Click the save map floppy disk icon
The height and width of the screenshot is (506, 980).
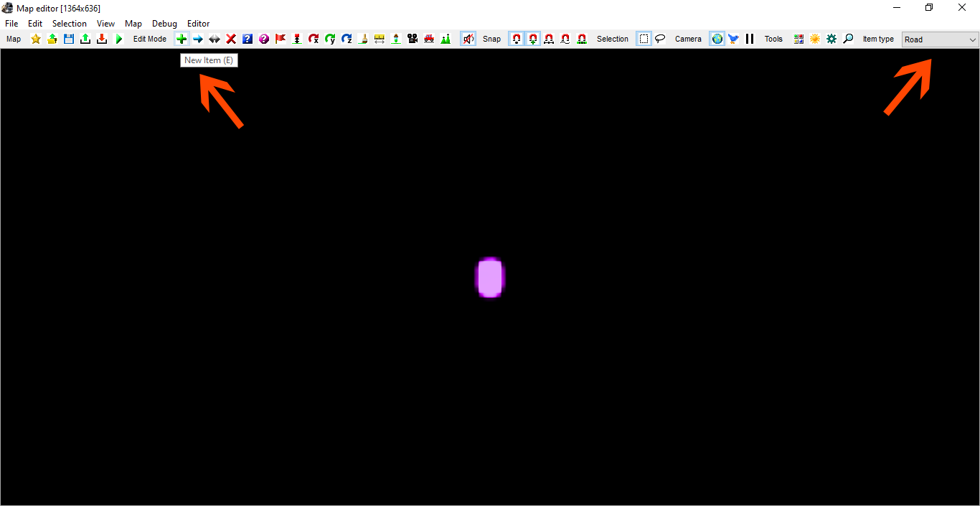(x=69, y=39)
